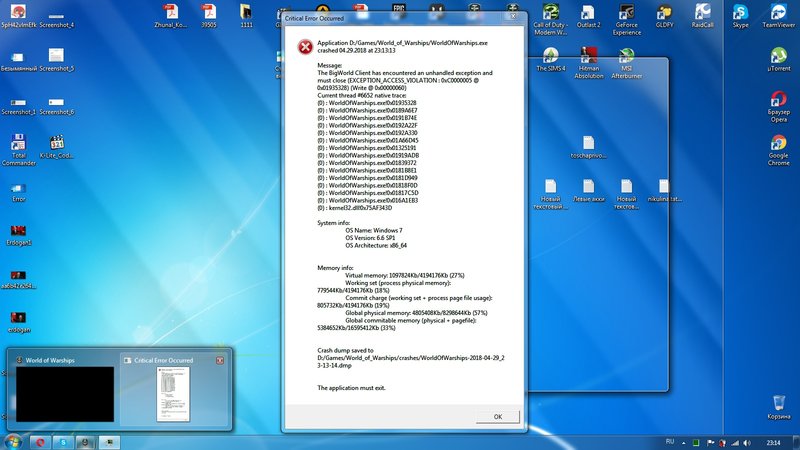The width and height of the screenshot is (800, 450).
Task: Select the Левые акки text file
Action: pos(588,191)
